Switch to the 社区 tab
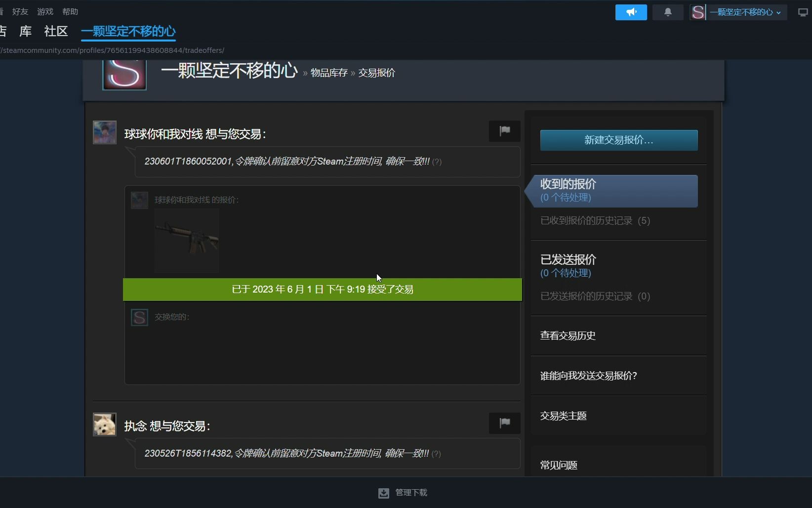 [55, 31]
